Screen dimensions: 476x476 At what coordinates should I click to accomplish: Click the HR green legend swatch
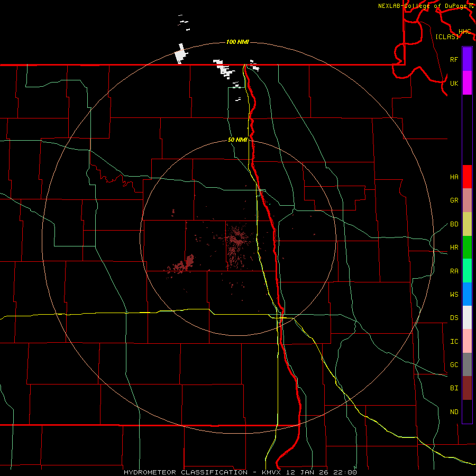[467, 247]
